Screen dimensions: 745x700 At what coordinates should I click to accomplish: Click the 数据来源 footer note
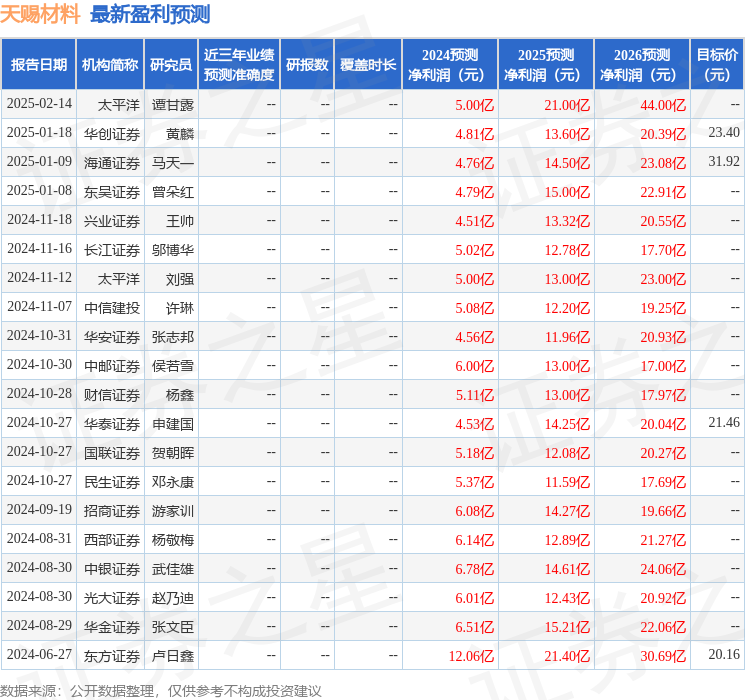[161, 690]
